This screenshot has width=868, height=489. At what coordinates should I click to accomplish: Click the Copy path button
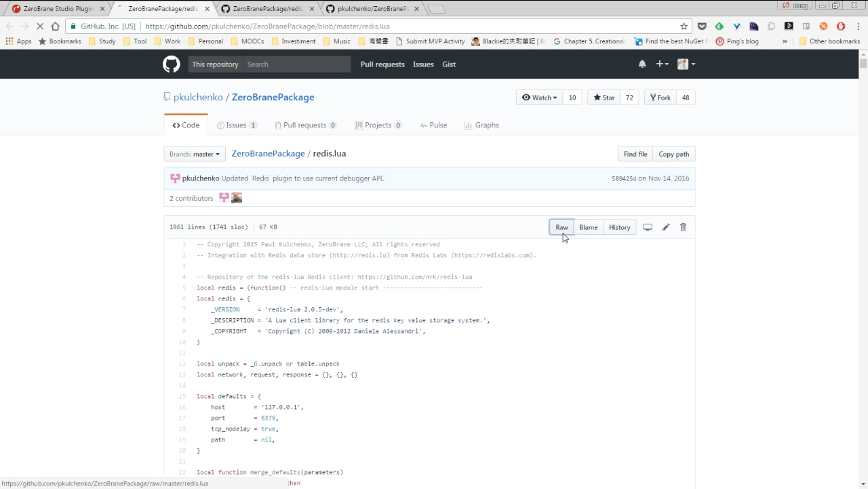(x=673, y=154)
